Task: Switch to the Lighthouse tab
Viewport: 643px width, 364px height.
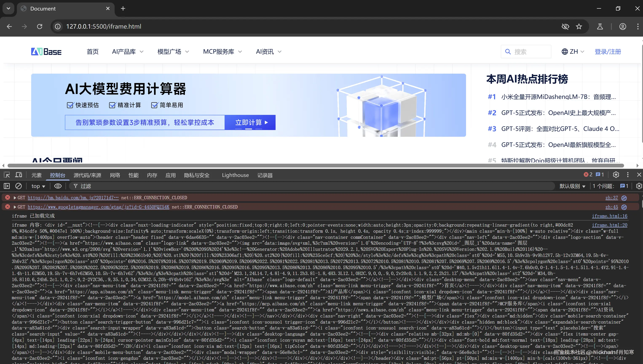Action: pyautogui.click(x=235, y=175)
